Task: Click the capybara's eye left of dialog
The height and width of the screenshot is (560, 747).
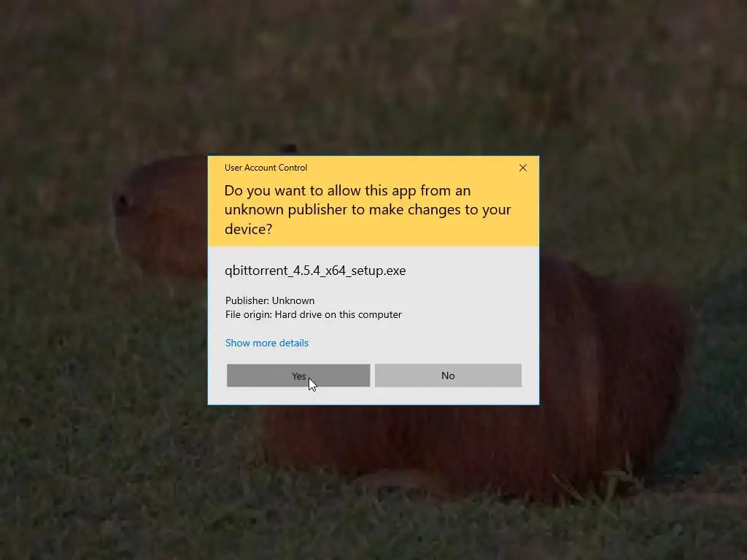Action: coord(123,204)
